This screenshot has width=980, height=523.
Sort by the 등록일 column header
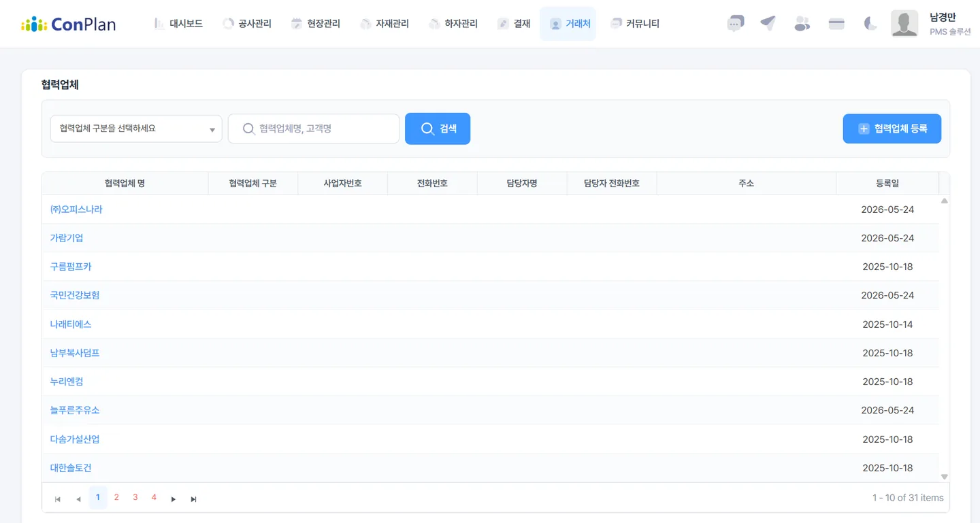[887, 184]
